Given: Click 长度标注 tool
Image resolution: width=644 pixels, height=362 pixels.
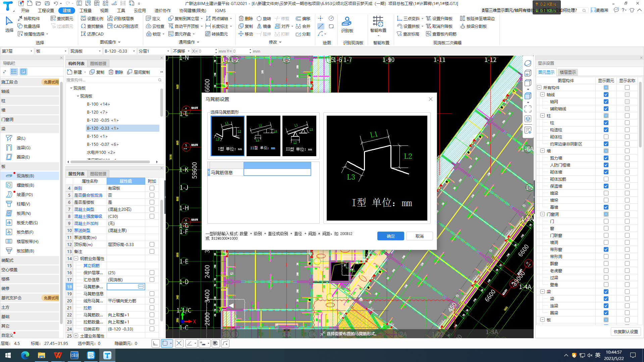Looking at the screenshot, I should point(217,26).
